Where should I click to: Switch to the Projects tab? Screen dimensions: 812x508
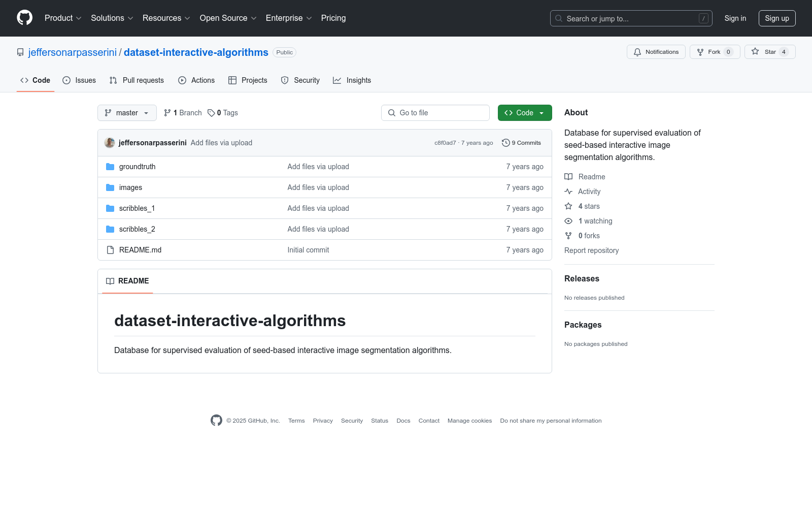click(248, 80)
